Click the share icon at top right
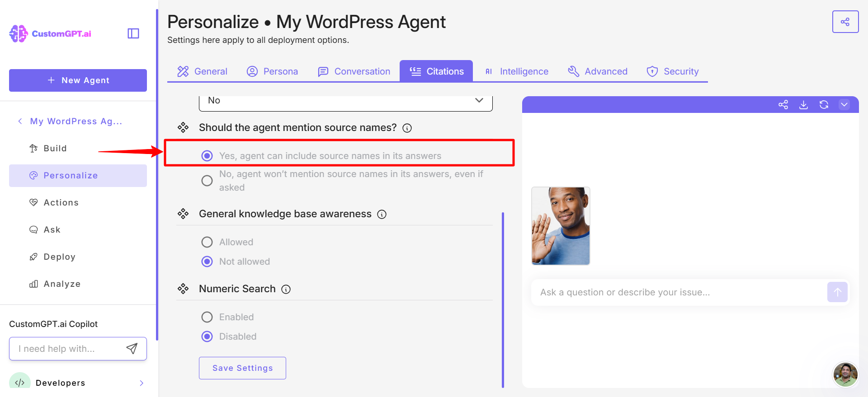 click(845, 22)
